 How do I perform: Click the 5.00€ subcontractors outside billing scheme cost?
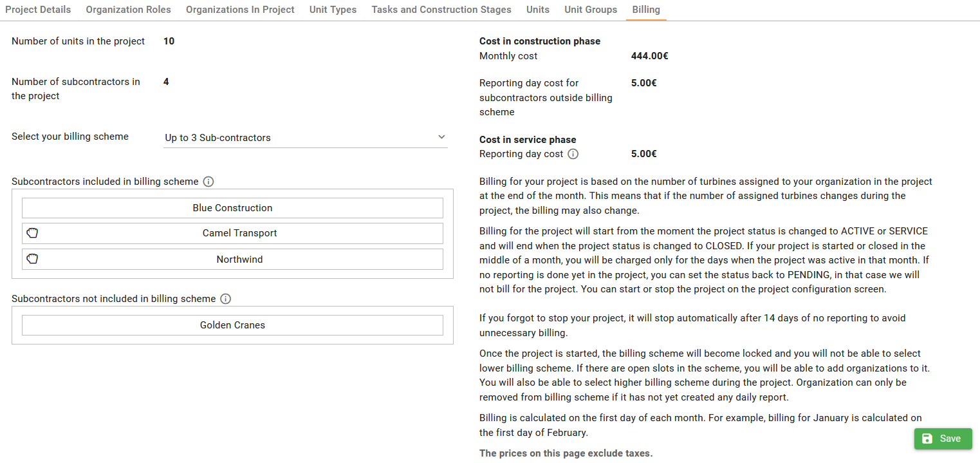[644, 83]
